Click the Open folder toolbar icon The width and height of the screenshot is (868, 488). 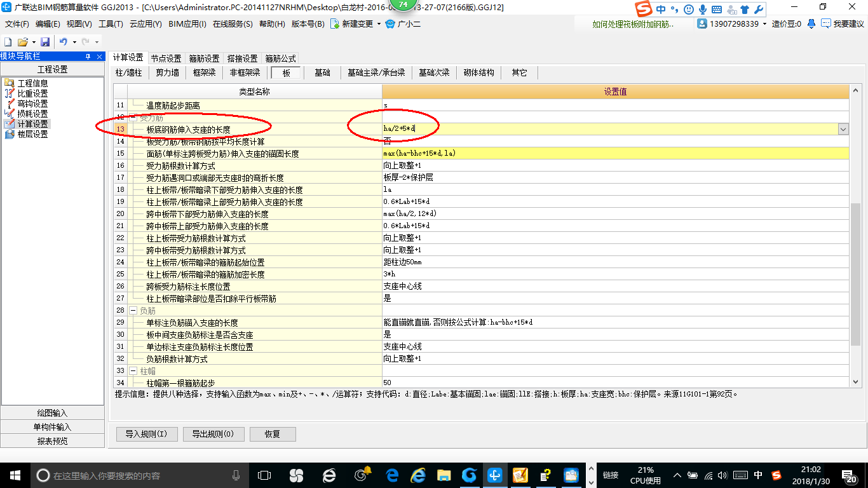pos(22,42)
